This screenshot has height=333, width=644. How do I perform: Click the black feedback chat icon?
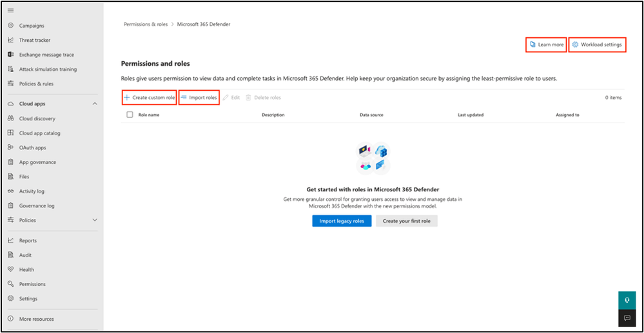point(627,318)
